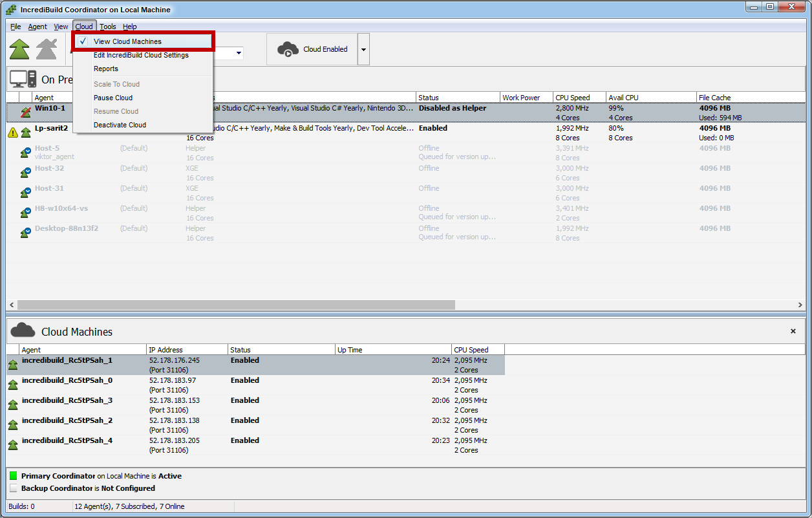This screenshot has height=518, width=812.
Task: Open the Tools menu
Action: coord(108,27)
